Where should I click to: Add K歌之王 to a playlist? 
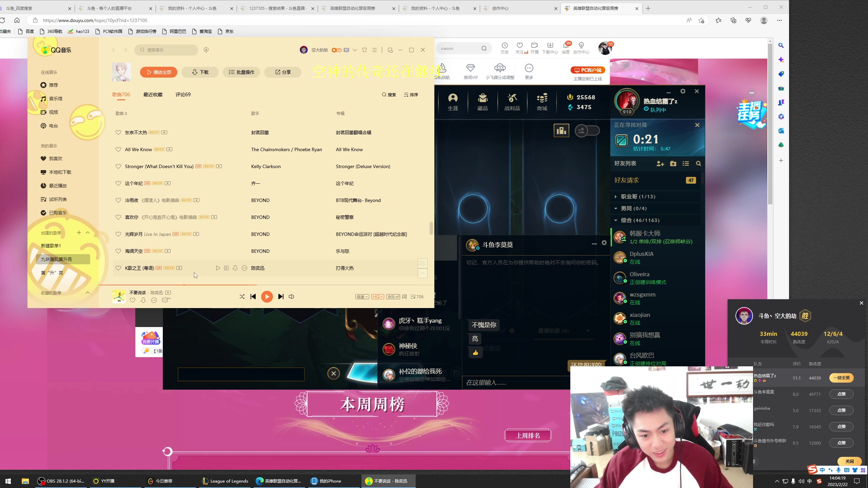[226, 268]
